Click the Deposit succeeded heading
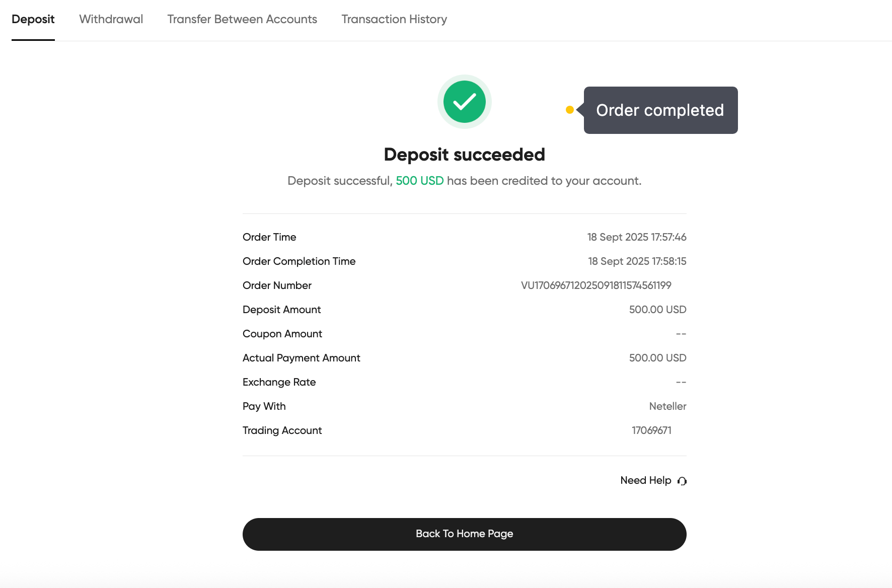 point(465,155)
